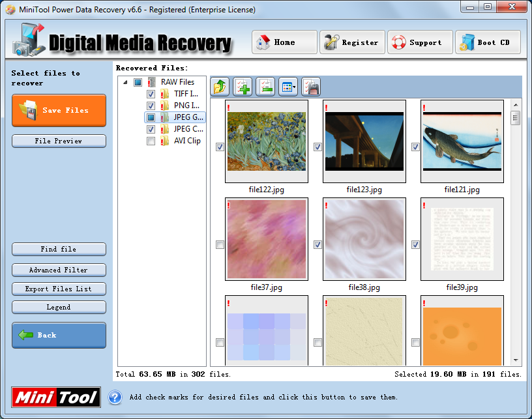Click the PNG folder icon in the tree
Viewport: 532px width, 419px height.
(164, 106)
